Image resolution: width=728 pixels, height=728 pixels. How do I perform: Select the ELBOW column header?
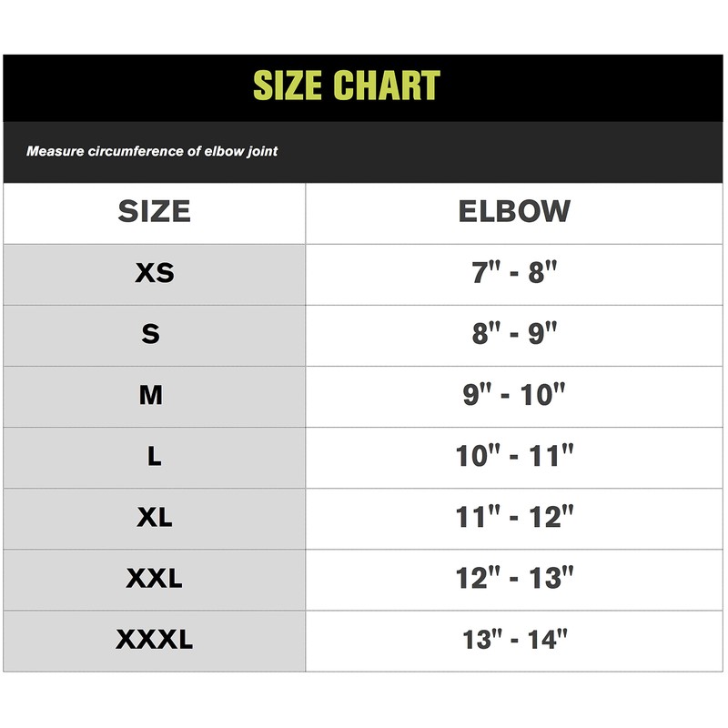click(514, 212)
